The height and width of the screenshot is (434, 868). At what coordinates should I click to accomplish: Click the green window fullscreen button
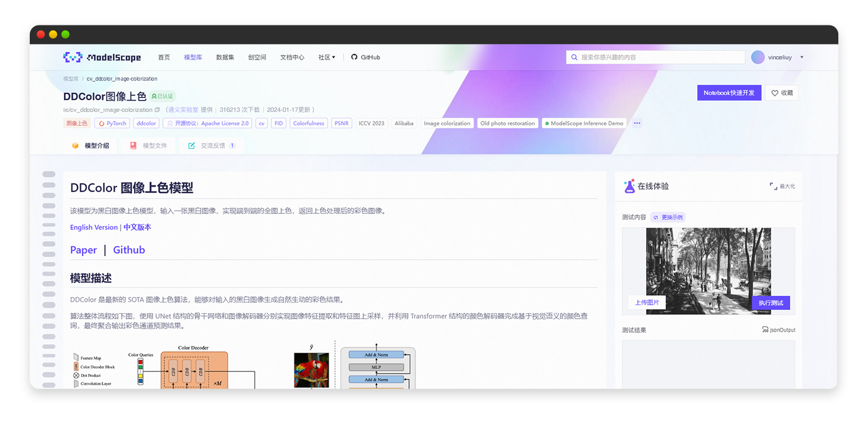tap(66, 35)
